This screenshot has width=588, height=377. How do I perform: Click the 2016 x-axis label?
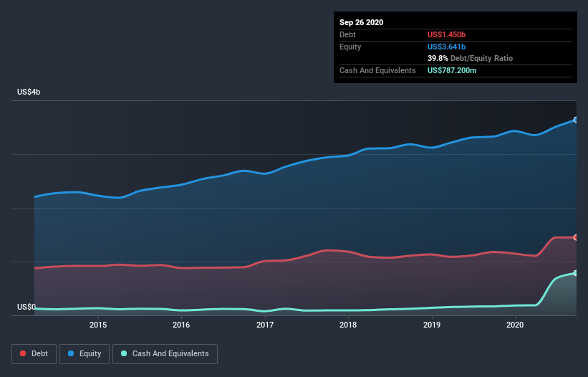click(181, 325)
